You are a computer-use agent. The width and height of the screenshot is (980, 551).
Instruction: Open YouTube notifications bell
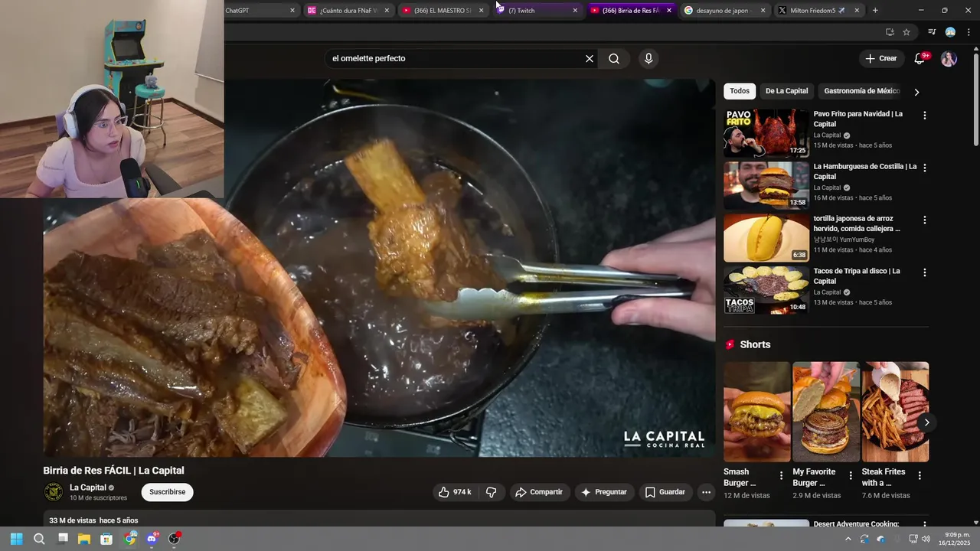[x=920, y=59]
